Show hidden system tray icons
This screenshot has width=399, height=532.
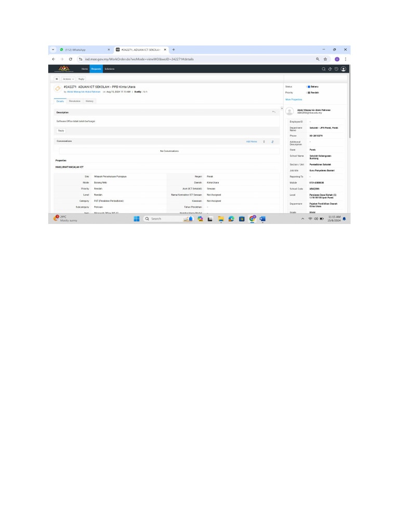[x=303, y=219]
